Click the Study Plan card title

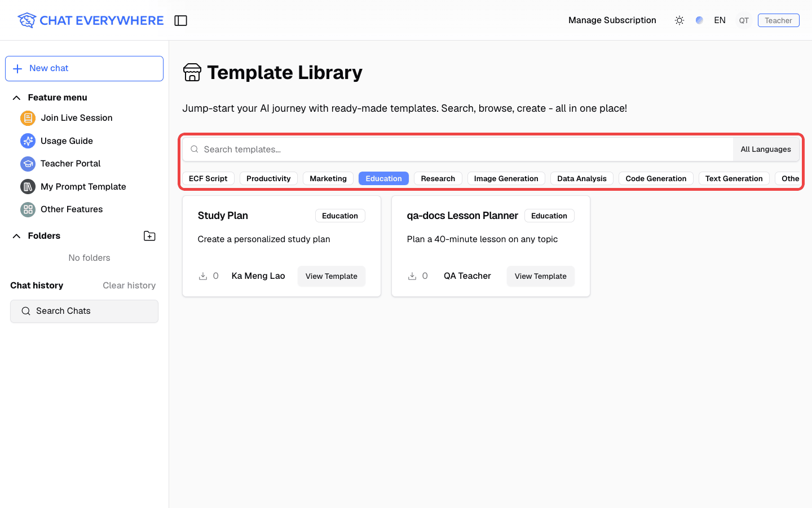(223, 216)
